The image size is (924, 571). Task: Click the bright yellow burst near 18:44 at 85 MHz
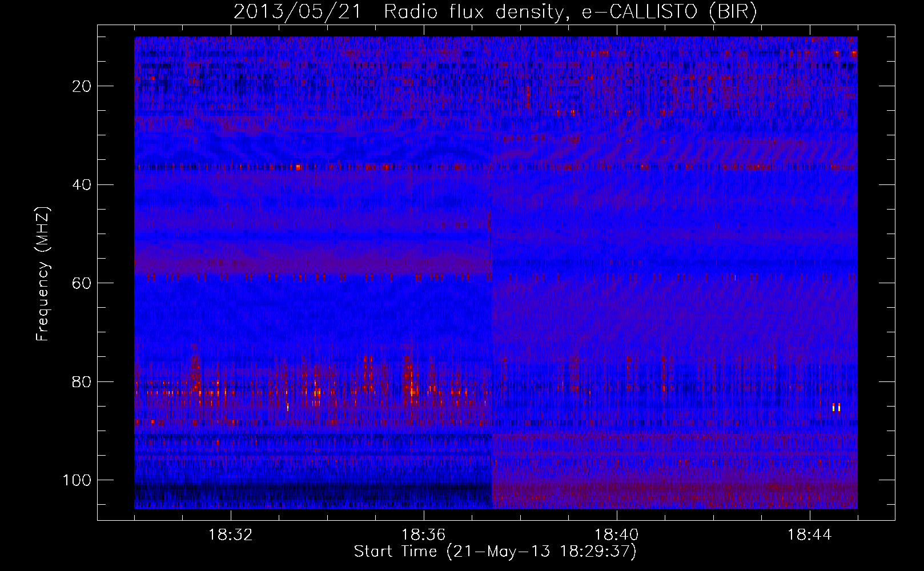(x=837, y=407)
